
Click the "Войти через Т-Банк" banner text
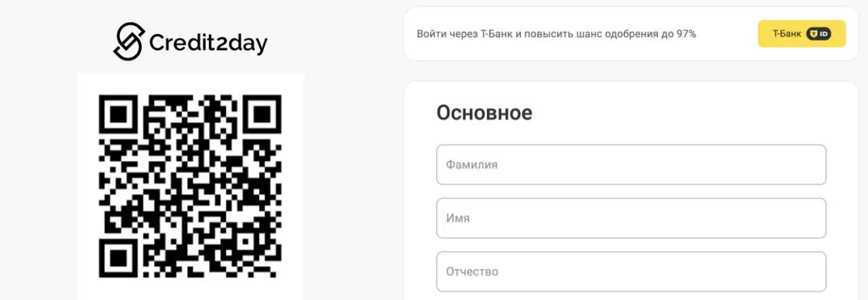click(x=556, y=34)
